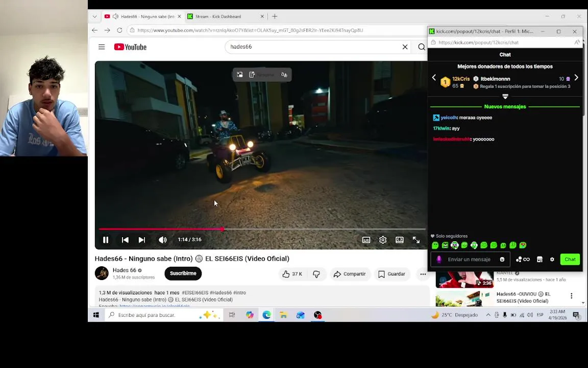
Task: Click the 12kCris top donor name
Action: [x=461, y=79]
